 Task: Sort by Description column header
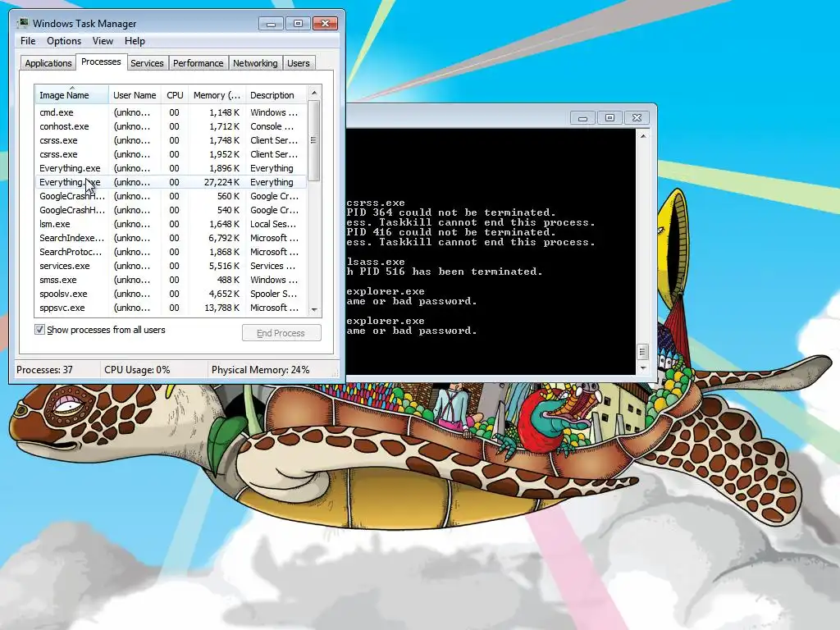(x=276, y=95)
